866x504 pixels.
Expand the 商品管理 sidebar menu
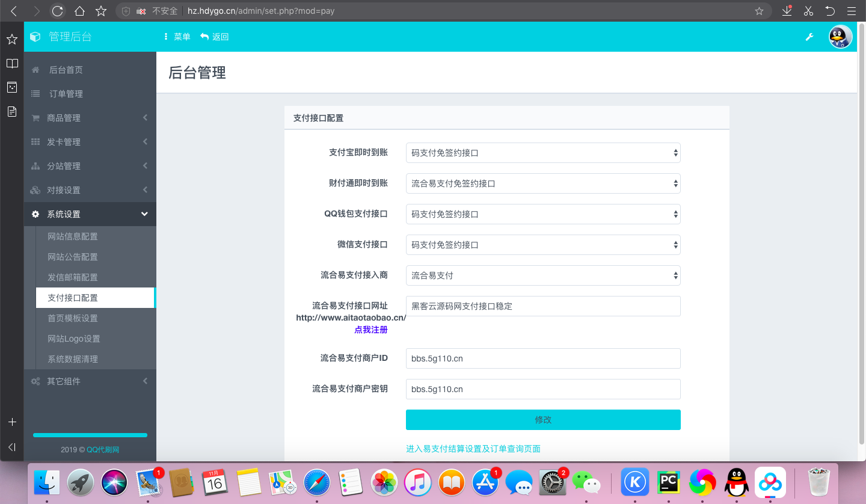(90, 118)
